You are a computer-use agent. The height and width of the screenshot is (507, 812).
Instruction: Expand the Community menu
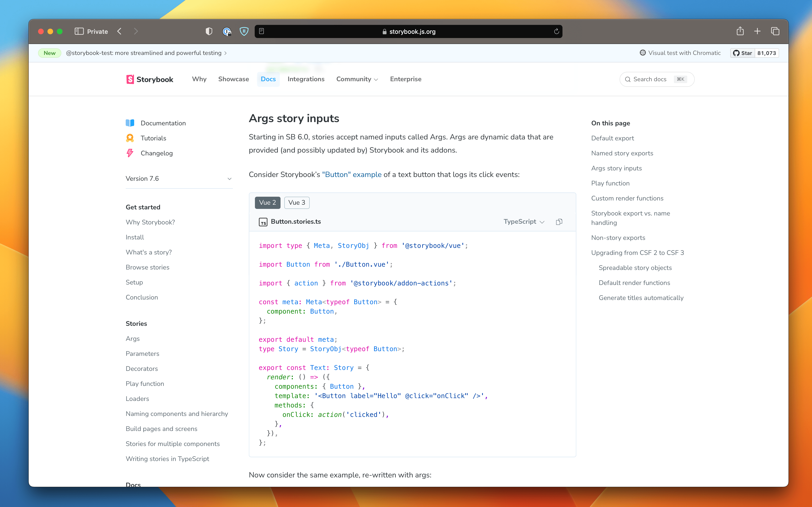pos(357,79)
